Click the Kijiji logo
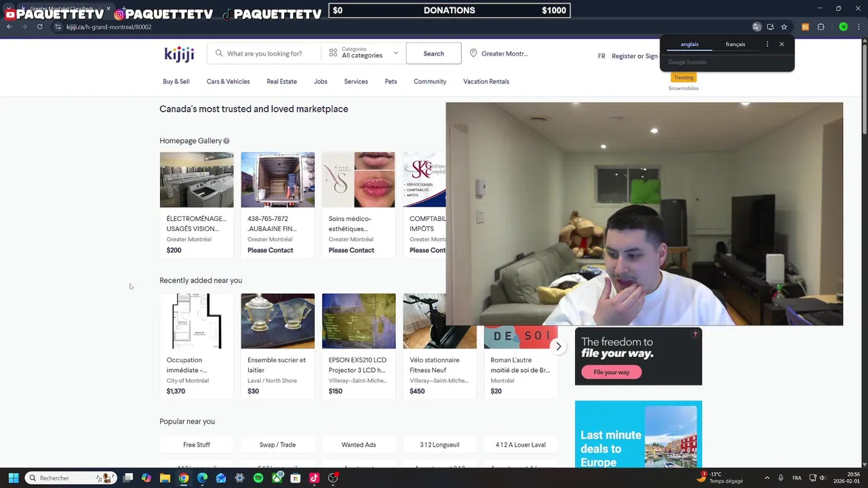This screenshot has height=488, width=868. click(x=179, y=54)
